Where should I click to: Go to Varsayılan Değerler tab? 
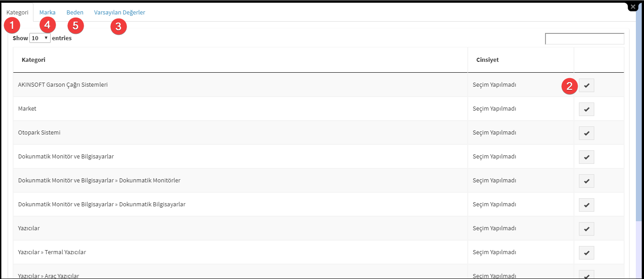click(120, 13)
